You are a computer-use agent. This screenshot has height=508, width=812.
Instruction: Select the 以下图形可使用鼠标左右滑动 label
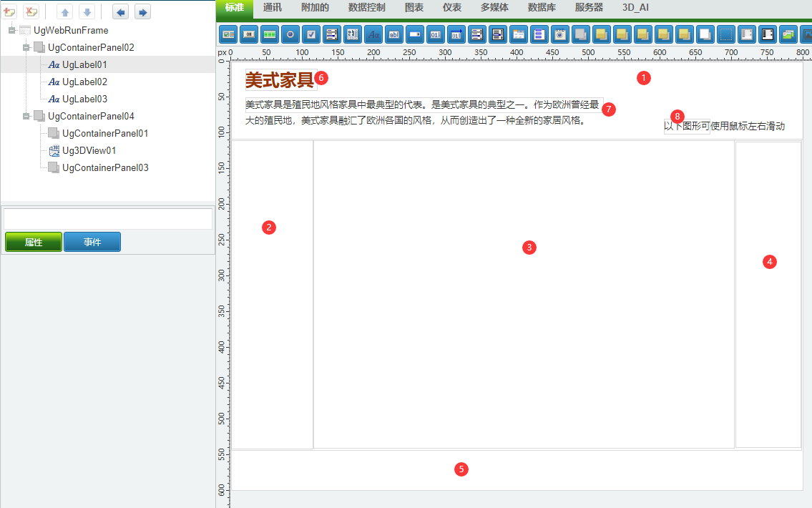tap(724, 127)
